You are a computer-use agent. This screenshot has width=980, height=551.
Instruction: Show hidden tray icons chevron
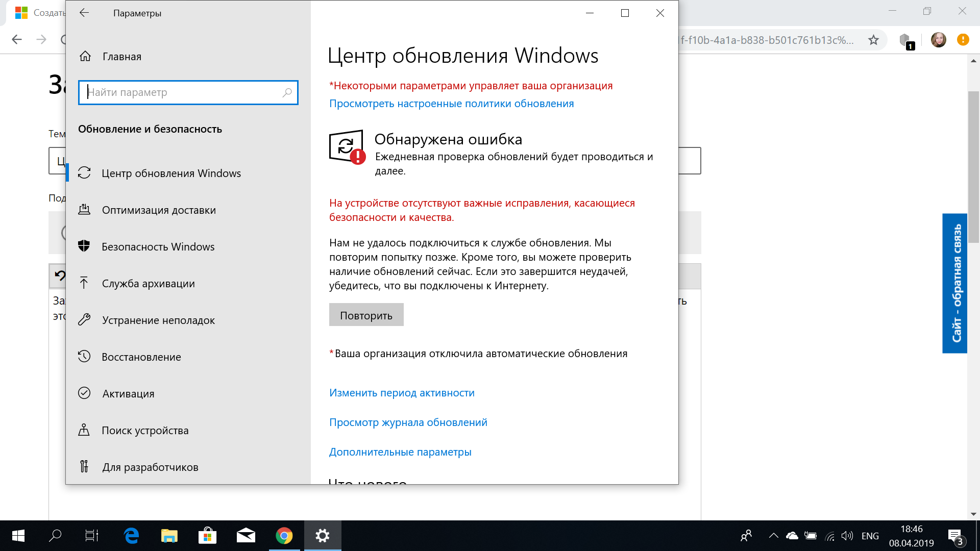coord(774,536)
